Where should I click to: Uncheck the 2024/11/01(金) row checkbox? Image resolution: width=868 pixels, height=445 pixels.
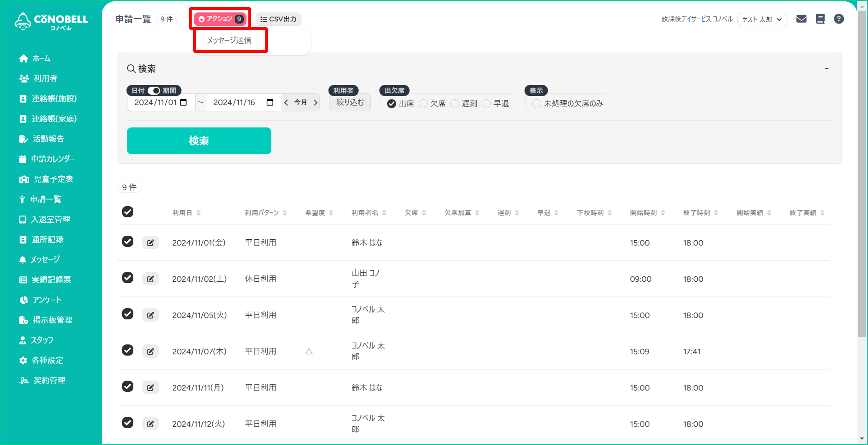127,241
